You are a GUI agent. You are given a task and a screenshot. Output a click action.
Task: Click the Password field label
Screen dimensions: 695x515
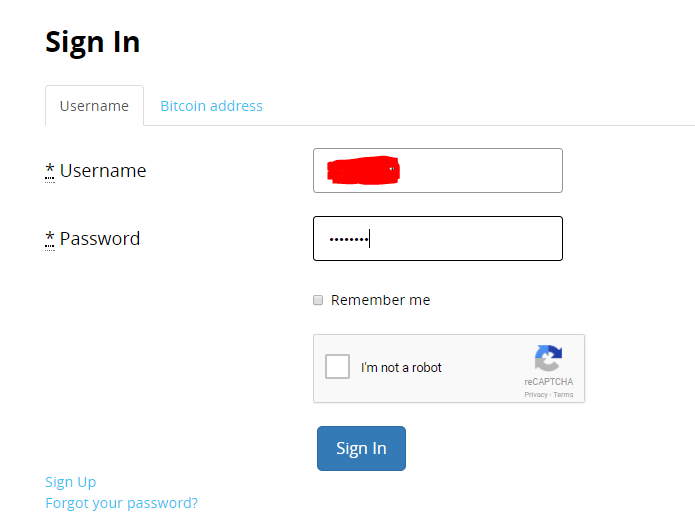click(x=100, y=239)
